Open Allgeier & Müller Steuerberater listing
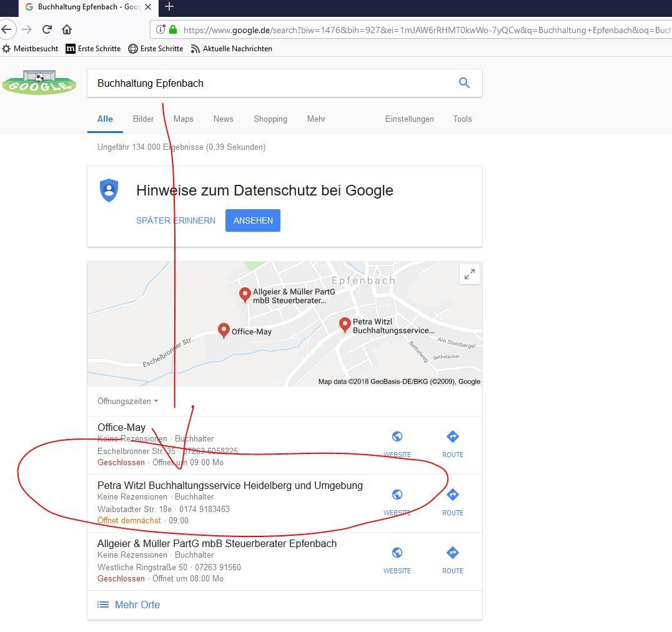This screenshot has width=672, height=632. point(217,544)
